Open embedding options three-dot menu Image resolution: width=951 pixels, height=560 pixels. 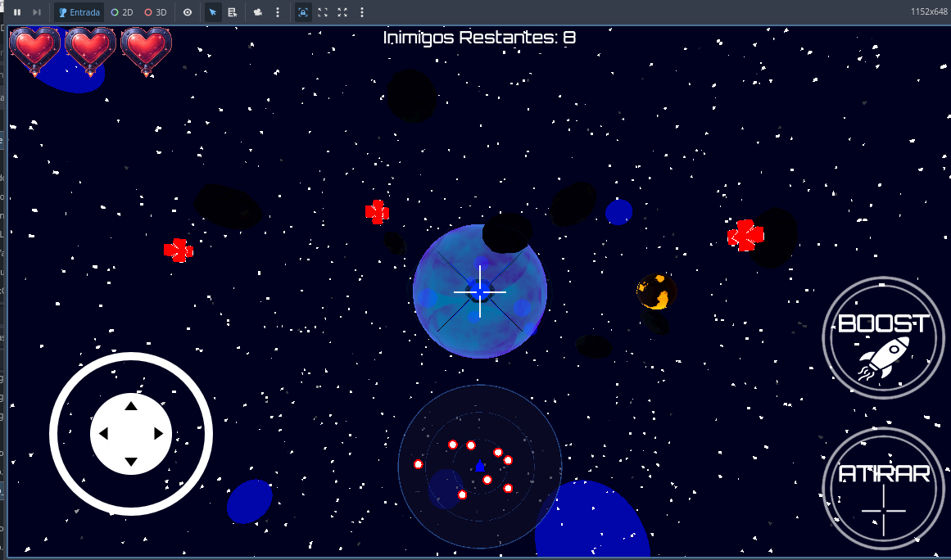pyautogui.click(x=362, y=12)
